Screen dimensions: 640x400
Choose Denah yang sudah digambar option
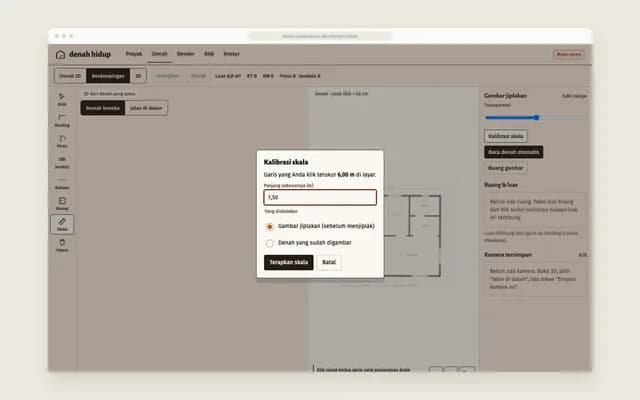click(269, 243)
